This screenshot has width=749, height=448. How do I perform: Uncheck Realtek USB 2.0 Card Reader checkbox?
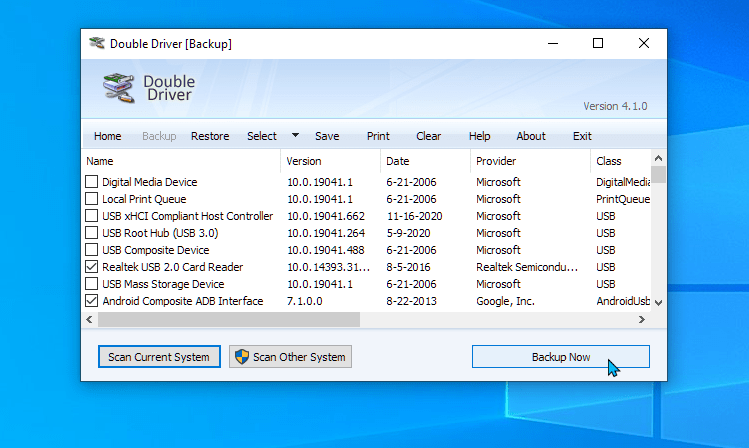click(x=91, y=267)
